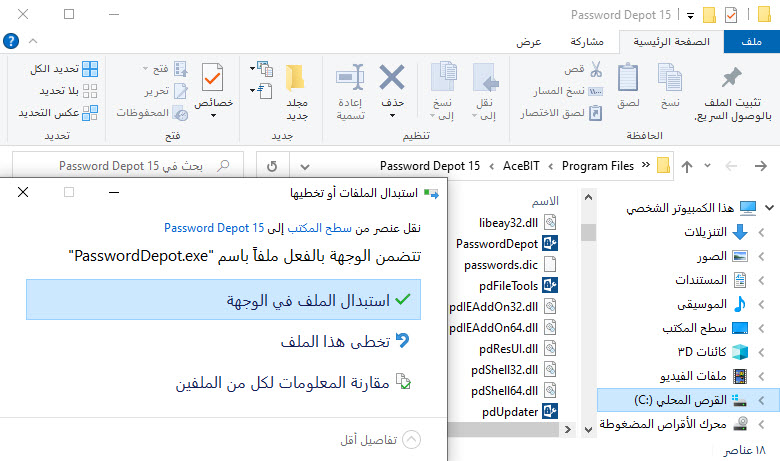Click the Pin to Quick Access icon
The width and height of the screenshot is (780, 461).
click(732, 78)
